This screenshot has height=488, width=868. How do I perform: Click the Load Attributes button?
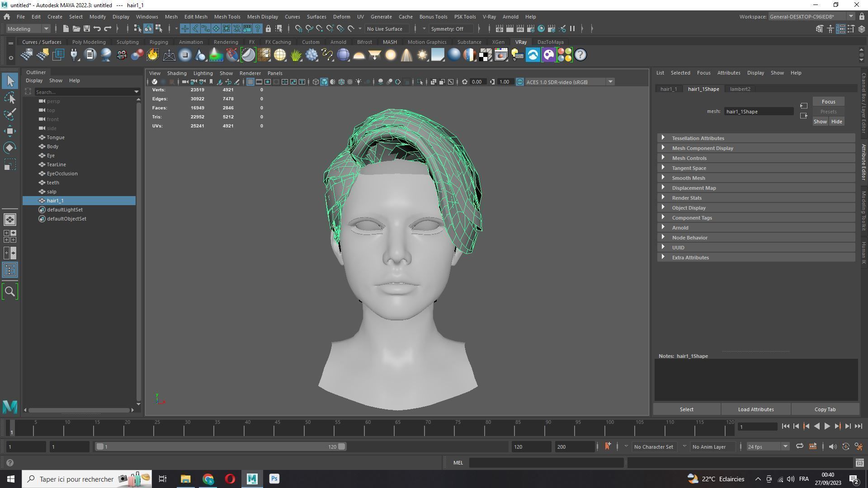(x=755, y=409)
